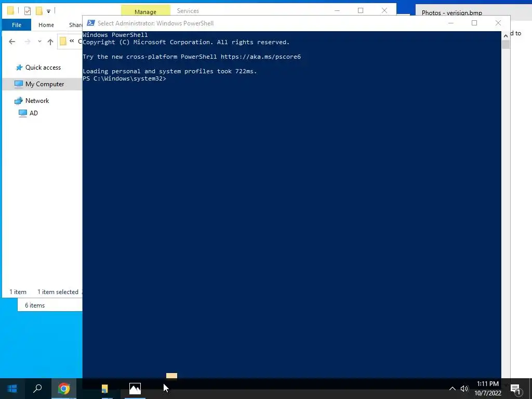Open the Customize Quick Access Toolbar dropdown

(x=48, y=11)
